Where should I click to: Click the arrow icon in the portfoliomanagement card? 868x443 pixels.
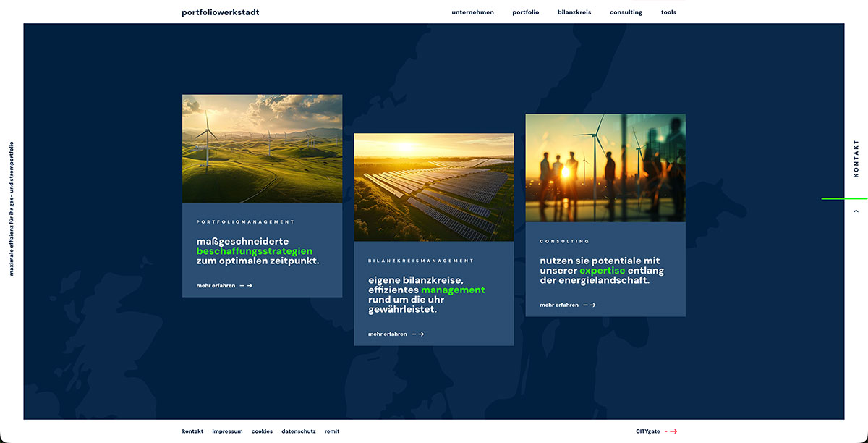point(246,286)
